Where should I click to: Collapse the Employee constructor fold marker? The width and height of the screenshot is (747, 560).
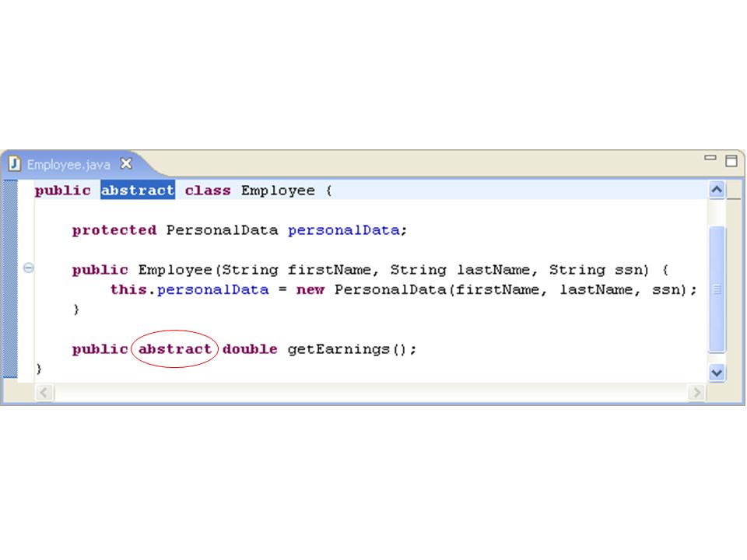click(29, 268)
